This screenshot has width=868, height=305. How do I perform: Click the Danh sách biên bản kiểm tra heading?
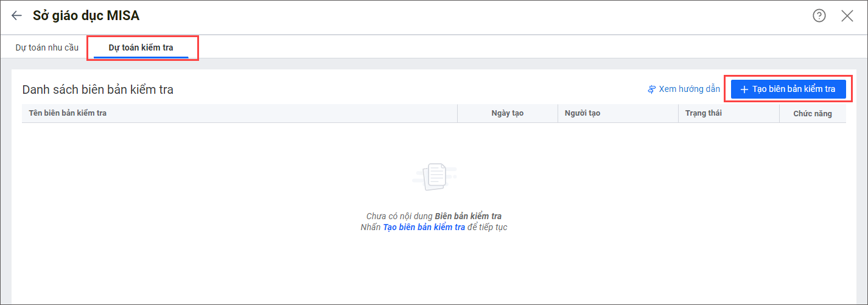coord(98,89)
